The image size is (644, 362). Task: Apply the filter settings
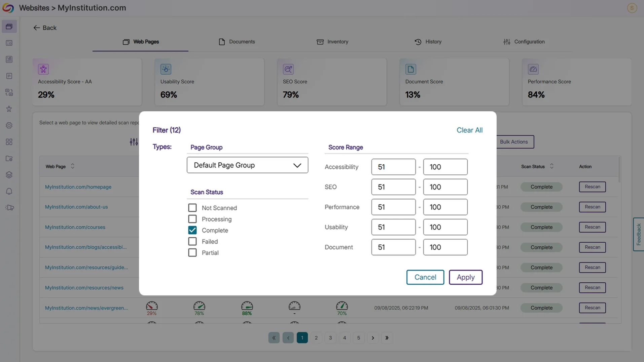point(465,277)
